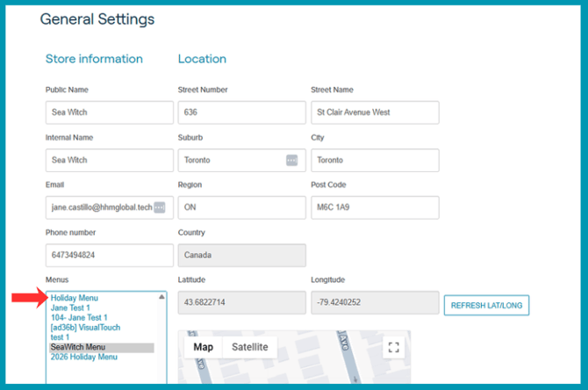The image size is (588, 390).
Task: Click the Email input field
Action: [x=110, y=207]
